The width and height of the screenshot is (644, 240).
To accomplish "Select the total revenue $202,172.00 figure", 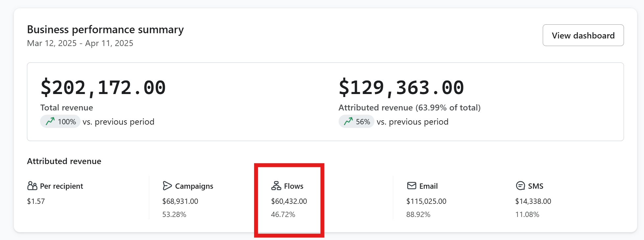I will 103,88.
